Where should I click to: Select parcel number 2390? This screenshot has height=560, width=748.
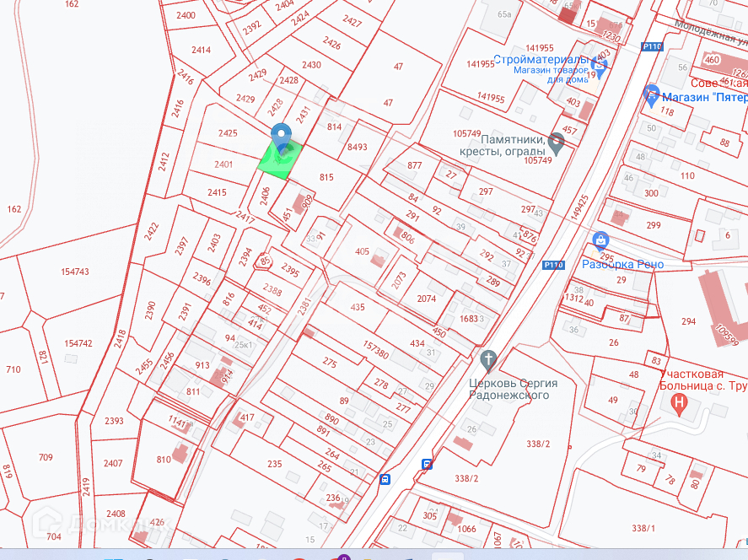[150, 310]
